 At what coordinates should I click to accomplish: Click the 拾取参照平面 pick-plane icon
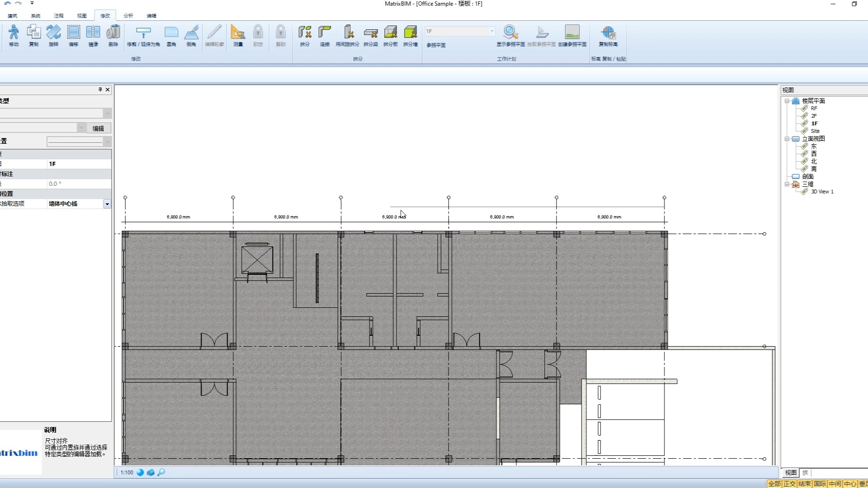pos(541,35)
